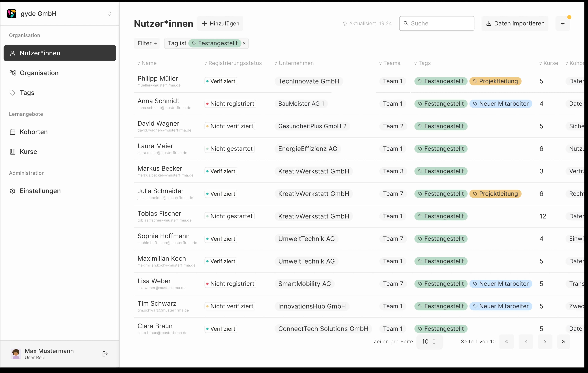The height and width of the screenshot is (373, 588).
Task: Click Nicht verifiziert status for David Wagner
Action: (x=230, y=126)
